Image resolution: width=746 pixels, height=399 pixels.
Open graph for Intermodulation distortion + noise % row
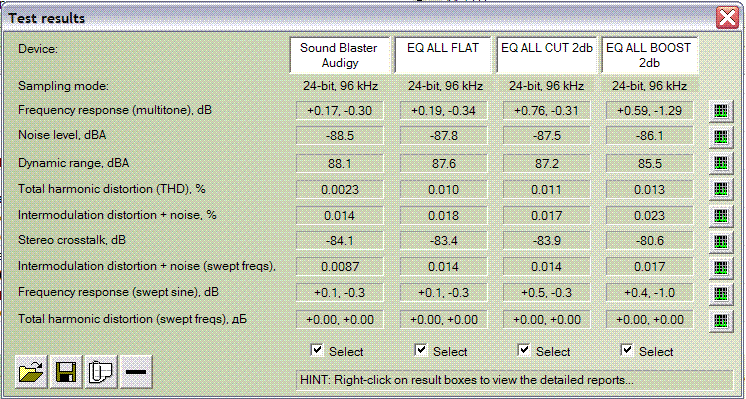pyautogui.click(x=721, y=215)
